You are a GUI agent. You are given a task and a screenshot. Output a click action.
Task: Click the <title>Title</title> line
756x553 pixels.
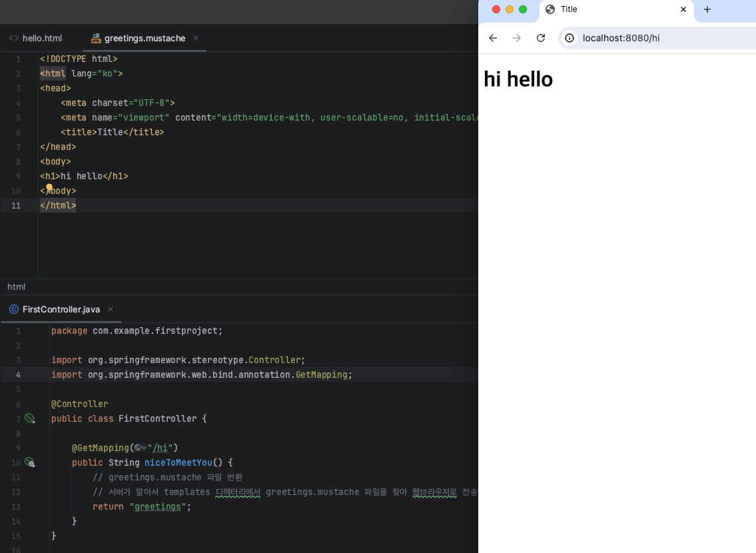(113, 132)
